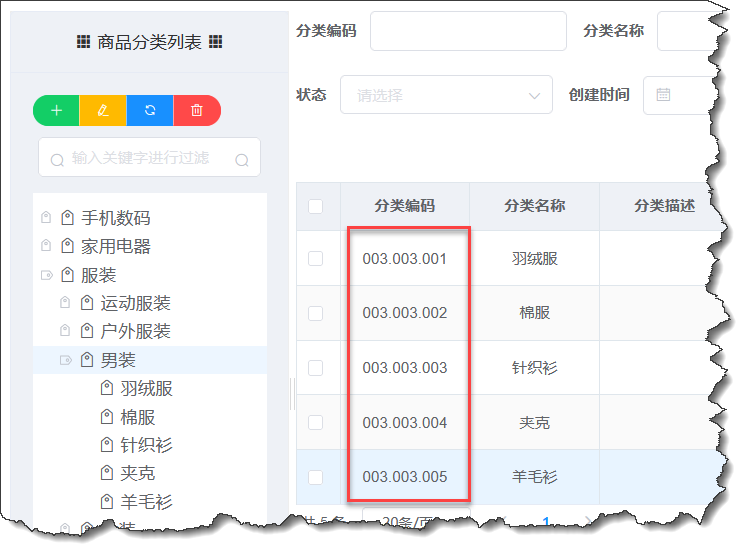752x555 pixels.
Task: Check the row for 003.003.001
Action: [316, 258]
